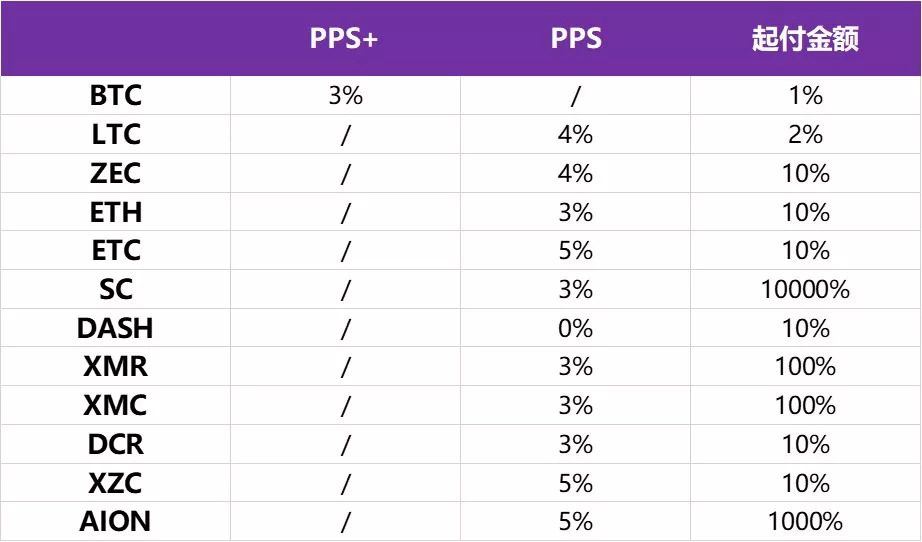Screen dimensions: 922x542
Task: Click the 0% PPS value for DASH
Action: click(576, 329)
